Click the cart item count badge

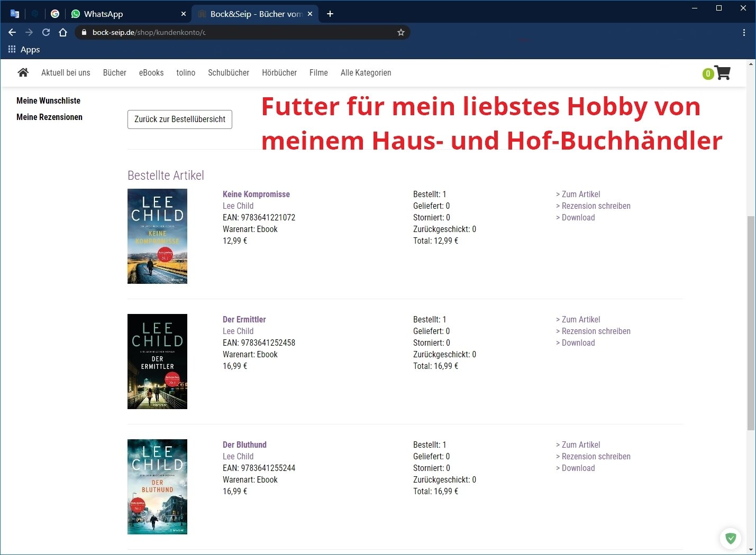[708, 74]
